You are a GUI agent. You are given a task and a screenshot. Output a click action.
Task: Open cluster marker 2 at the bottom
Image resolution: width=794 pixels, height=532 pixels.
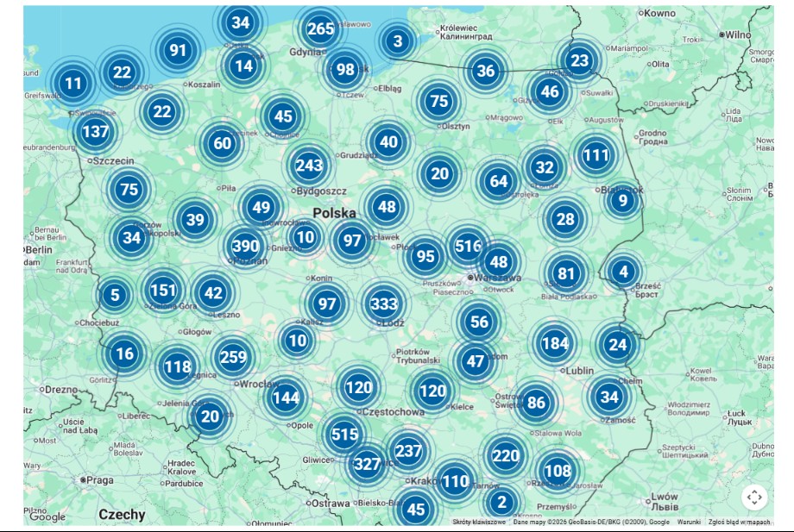pos(501,502)
